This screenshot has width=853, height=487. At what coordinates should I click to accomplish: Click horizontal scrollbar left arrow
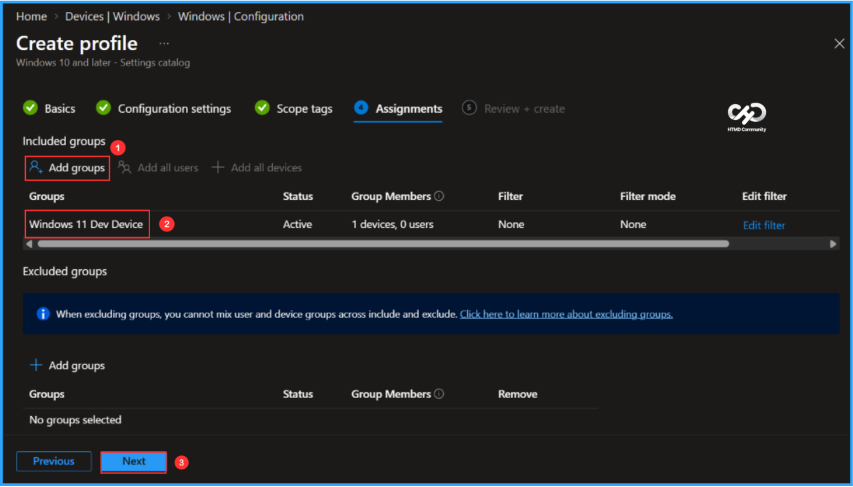[29, 244]
